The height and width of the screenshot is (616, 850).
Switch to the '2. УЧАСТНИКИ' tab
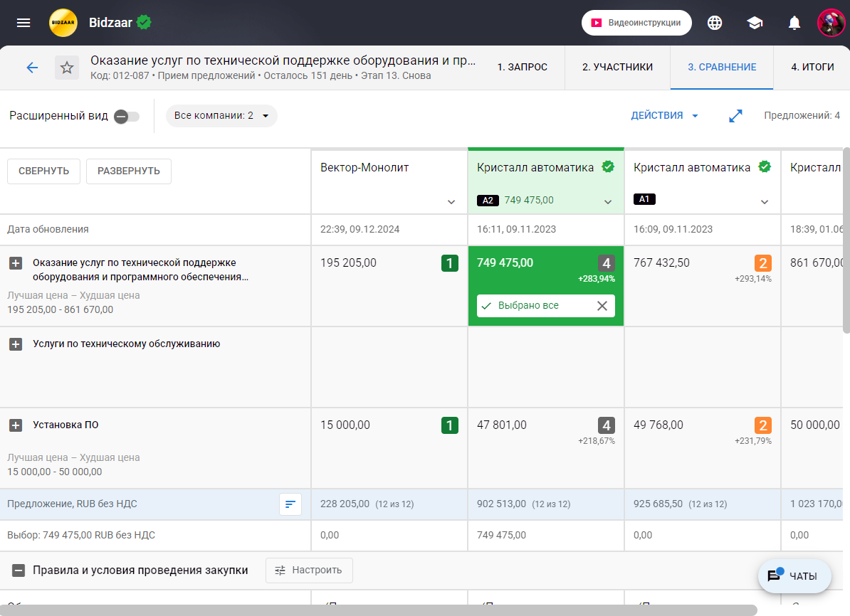click(x=617, y=68)
